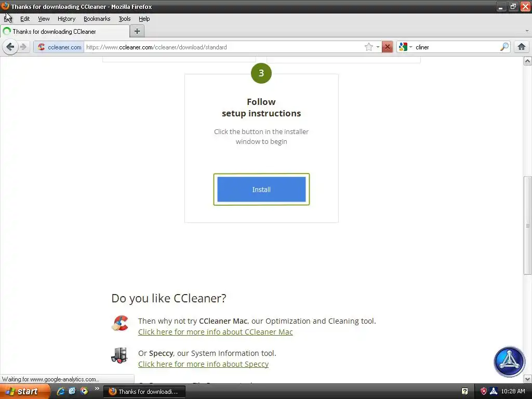This screenshot has height=399, width=532.
Task: Open the bookmark star dropdown arrow
Action: tap(378, 47)
